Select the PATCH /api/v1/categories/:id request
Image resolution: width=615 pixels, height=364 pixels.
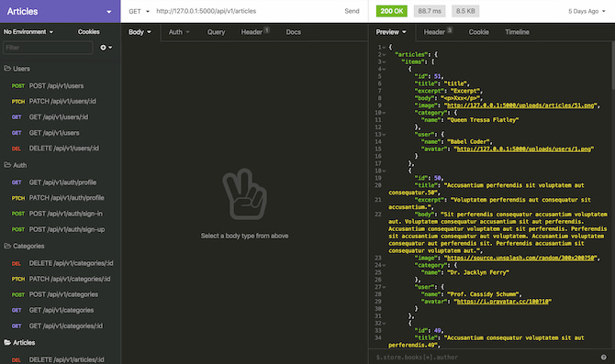(x=61, y=279)
